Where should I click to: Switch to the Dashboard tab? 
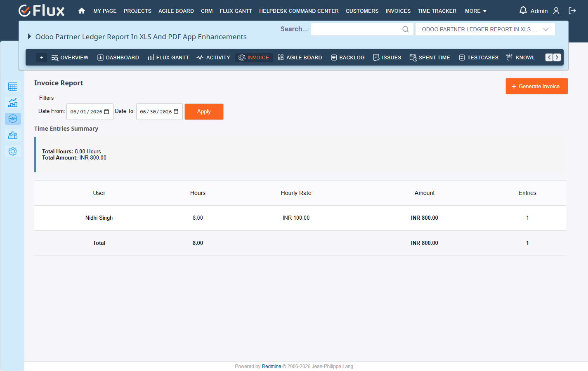118,58
